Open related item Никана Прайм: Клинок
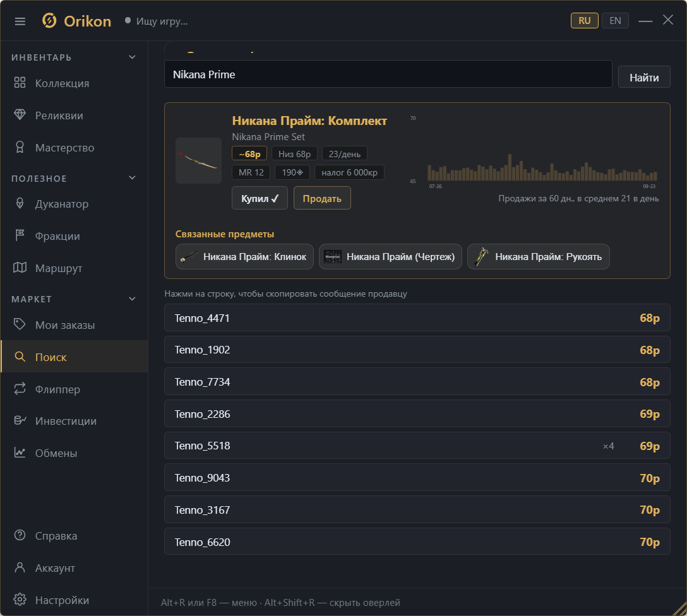This screenshot has width=687, height=616. (x=244, y=256)
